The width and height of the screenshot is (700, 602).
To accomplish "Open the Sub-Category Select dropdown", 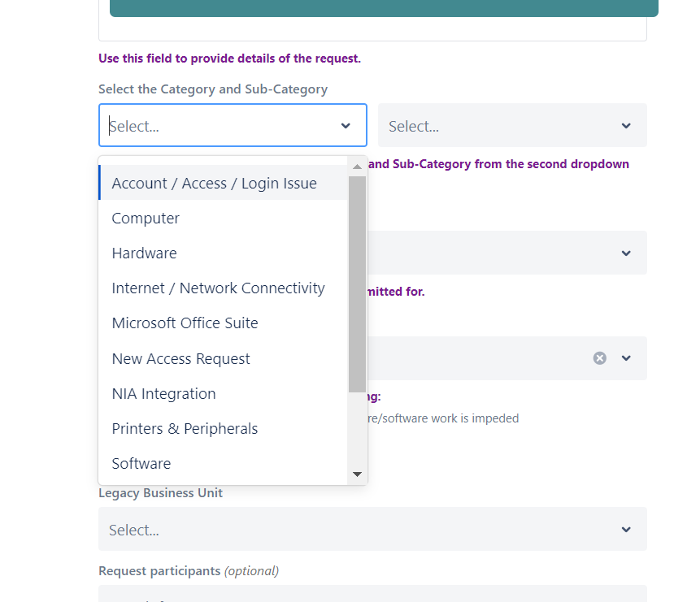I will (512, 125).
